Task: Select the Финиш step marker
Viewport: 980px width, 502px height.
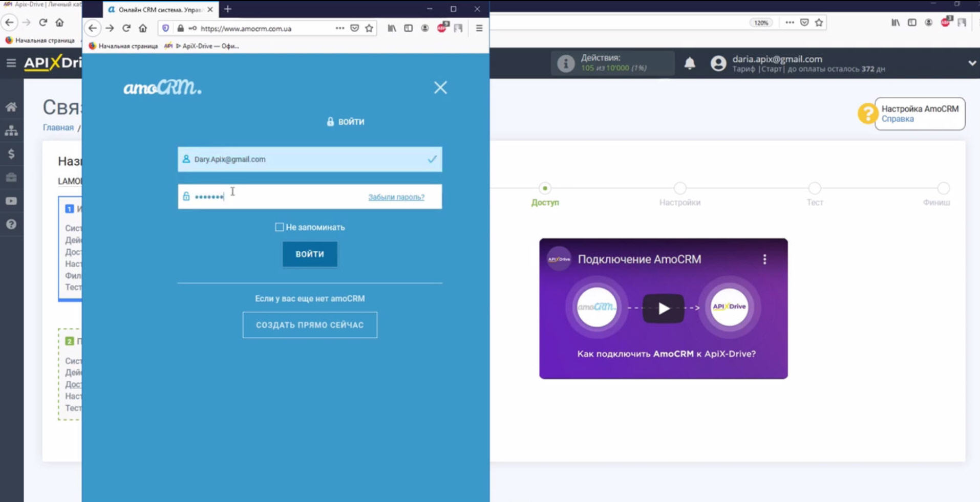Action: click(943, 188)
